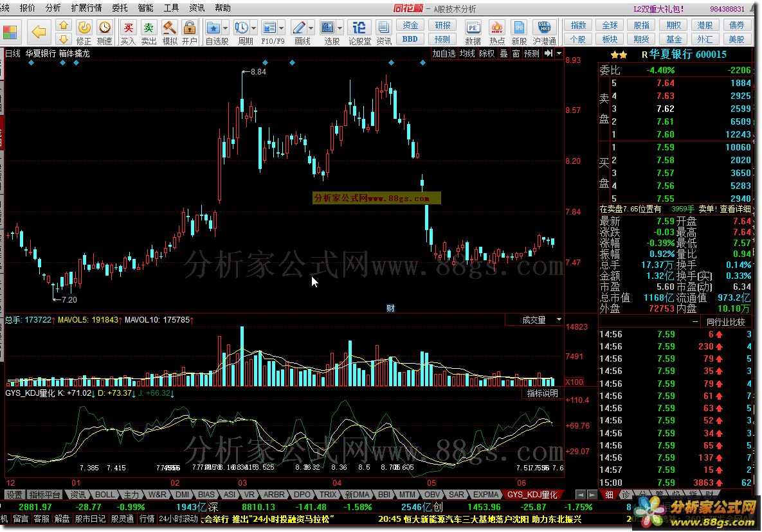Click the 买入 buy icon
Screen dimensions: 762x532
pyautogui.click(x=128, y=33)
